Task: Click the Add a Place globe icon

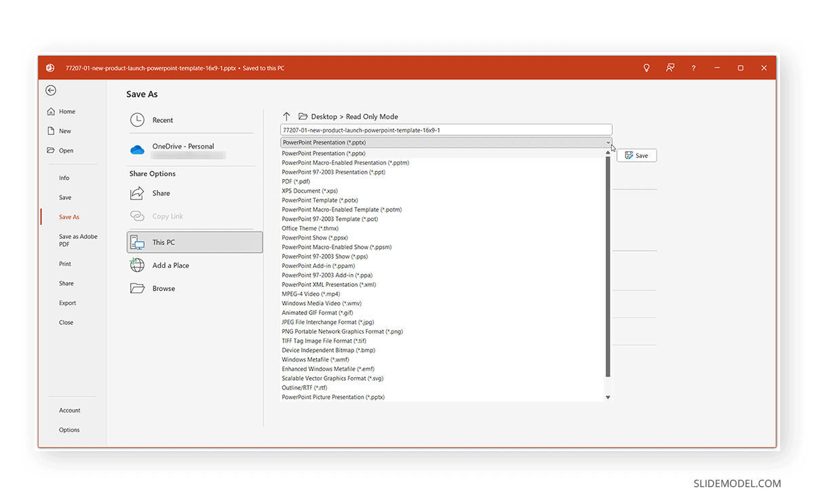Action: click(137, 265)
